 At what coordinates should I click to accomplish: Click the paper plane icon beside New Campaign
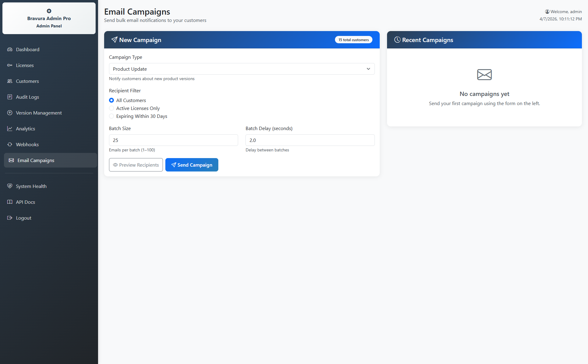[x=114, y=40]
